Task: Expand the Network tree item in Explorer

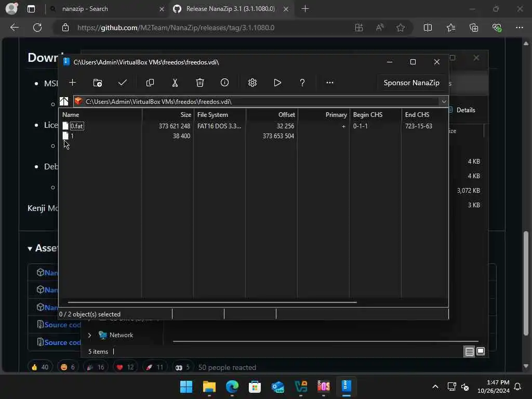Action: point(89,335)
